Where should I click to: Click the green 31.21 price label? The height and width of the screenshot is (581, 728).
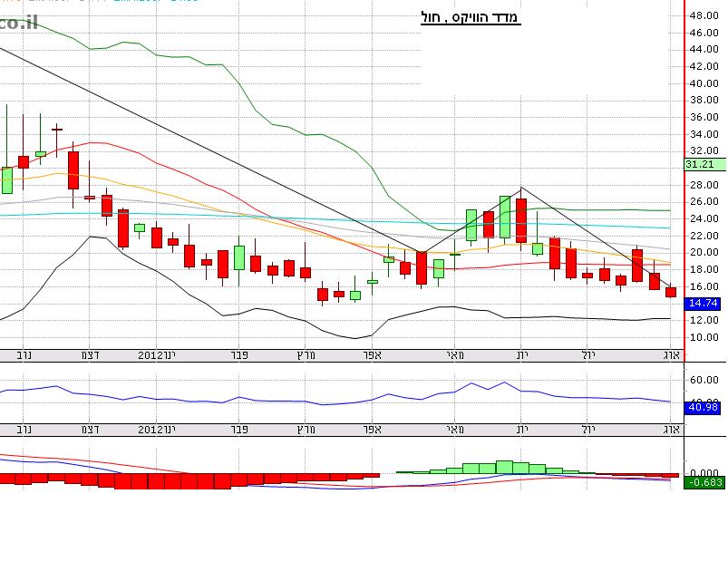point(703,164)
